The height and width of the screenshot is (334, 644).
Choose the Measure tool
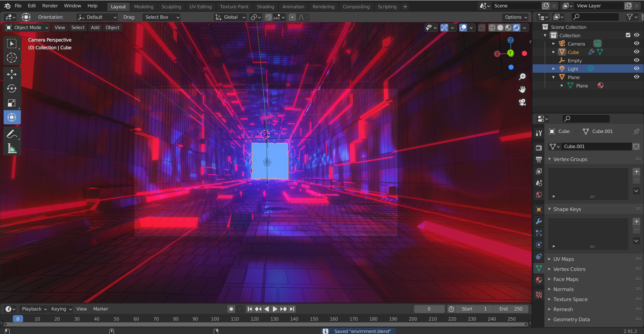pyautogui.click(x=12, y=148)
